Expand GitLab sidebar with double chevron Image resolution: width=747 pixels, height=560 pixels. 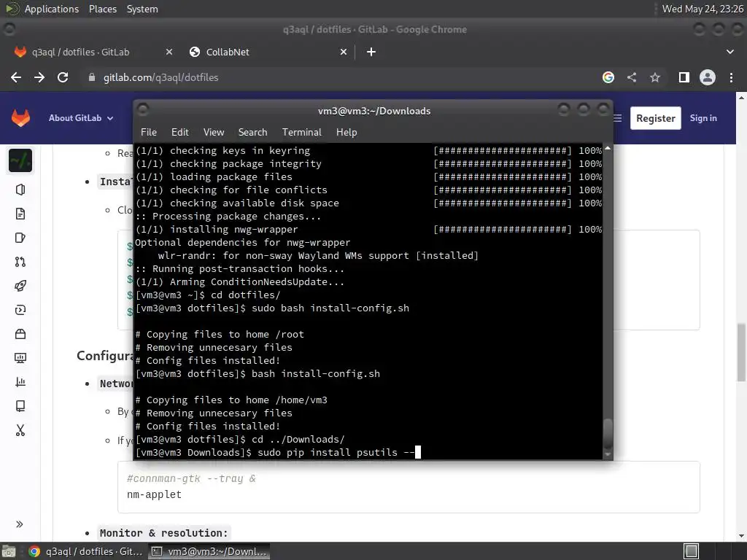(x=20, y=524)
